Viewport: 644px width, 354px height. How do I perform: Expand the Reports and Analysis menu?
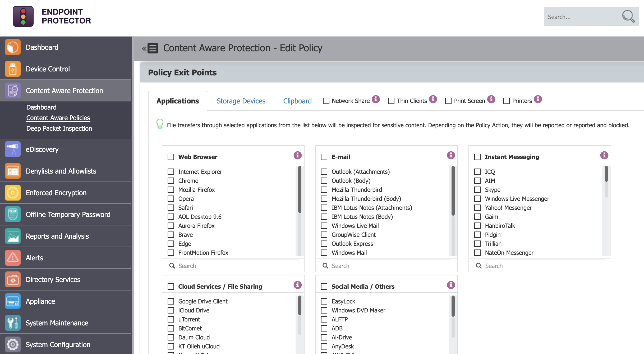click(57, 236)
